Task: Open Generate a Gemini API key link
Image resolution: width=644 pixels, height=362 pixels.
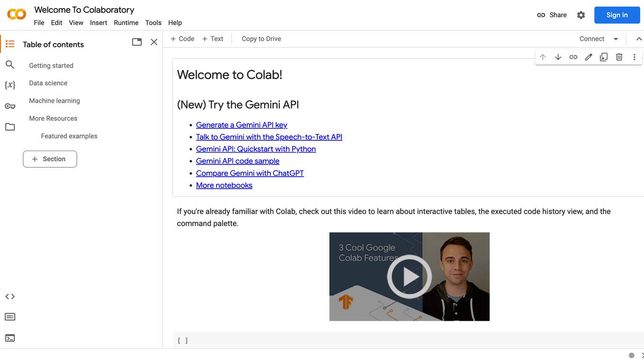Action: (241, 125)
